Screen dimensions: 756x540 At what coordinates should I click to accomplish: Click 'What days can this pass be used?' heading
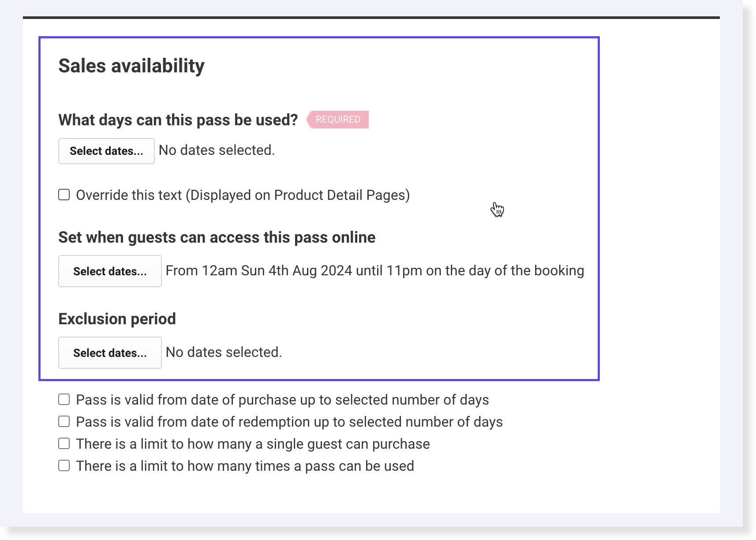coord(178,120)
